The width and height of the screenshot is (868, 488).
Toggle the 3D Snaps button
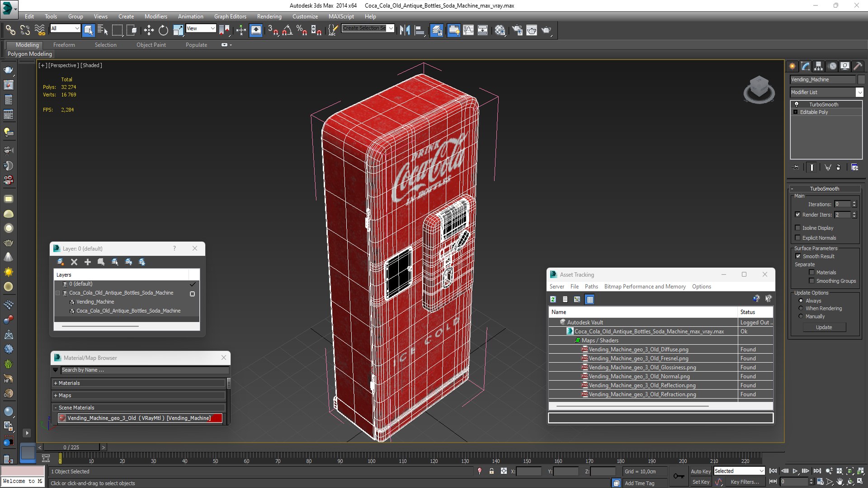273,30
